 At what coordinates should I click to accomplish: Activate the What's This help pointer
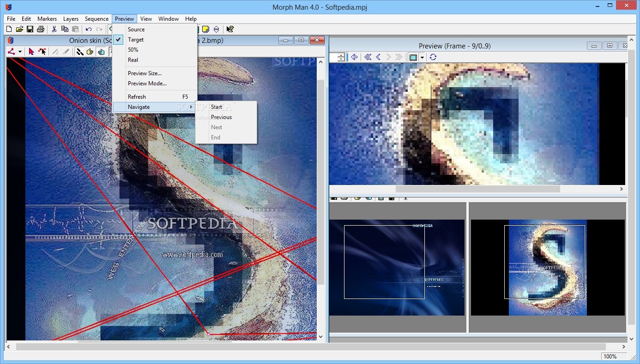click(229, 30)
